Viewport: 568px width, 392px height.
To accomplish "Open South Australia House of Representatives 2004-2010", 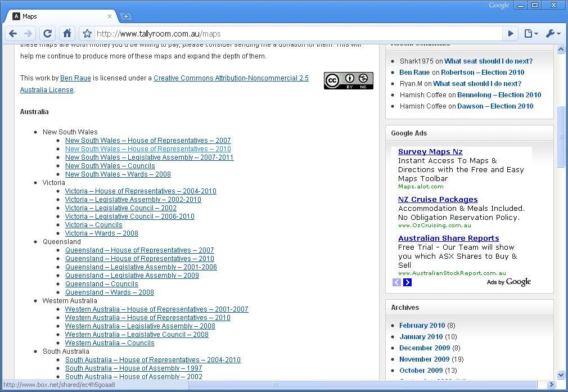I will click(152, 360).
